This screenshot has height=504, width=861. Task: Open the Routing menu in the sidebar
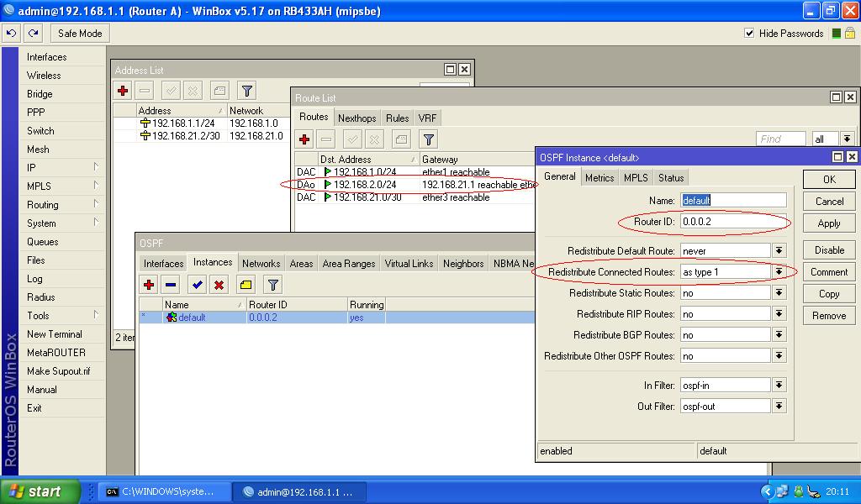[x=43, y=205]
